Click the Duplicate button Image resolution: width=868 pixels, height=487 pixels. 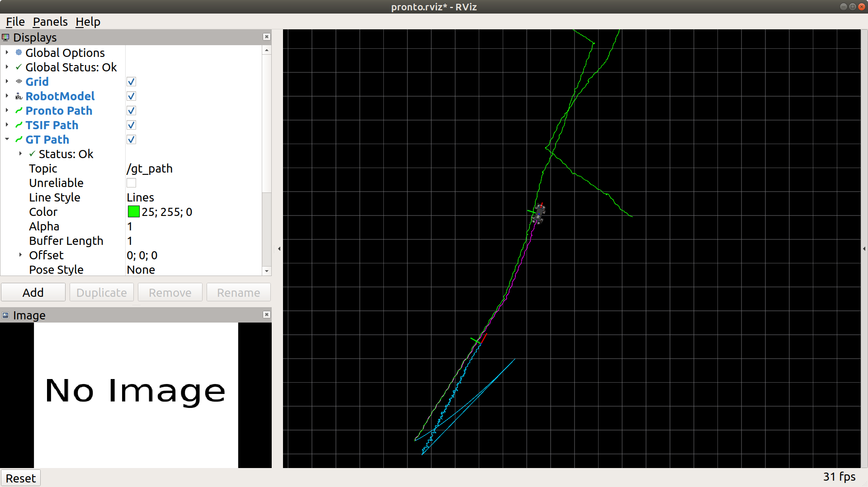tap(102, 292)
